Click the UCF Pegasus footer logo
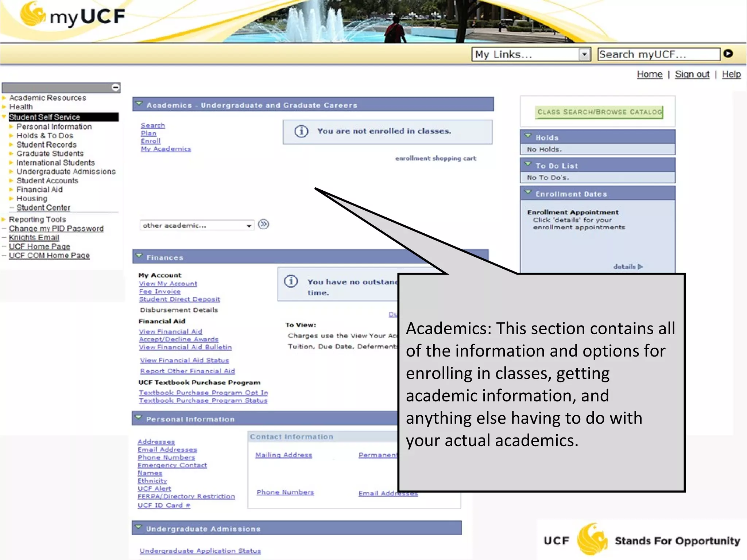This screenshot has width=747, height=560. point(592,540)
